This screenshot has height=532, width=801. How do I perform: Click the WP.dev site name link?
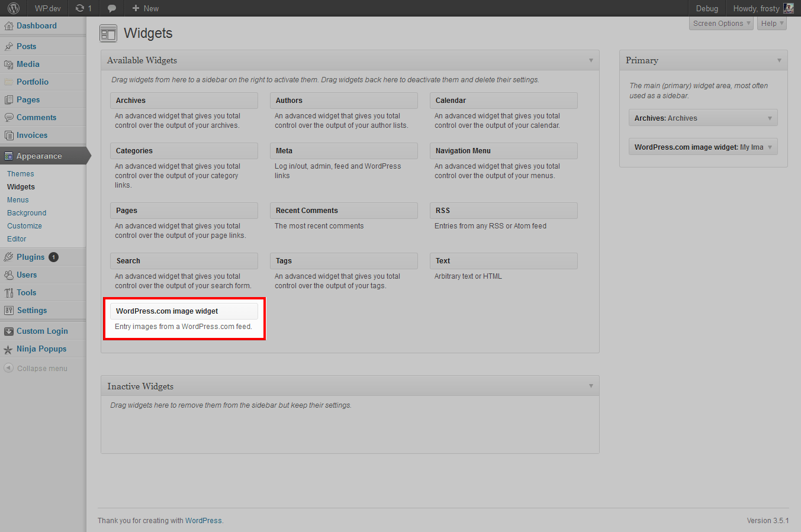point(48,8)
